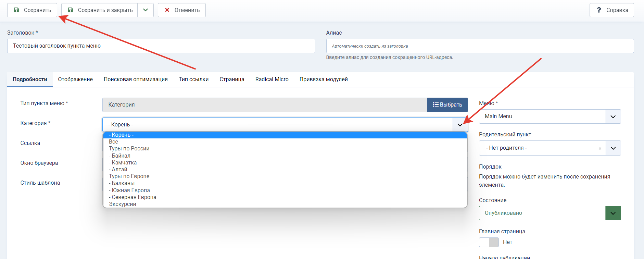The width and height of the screenshot is (644, 259).
Task: Open the Поисковая оптимизация tab
Action: (136, 79)
